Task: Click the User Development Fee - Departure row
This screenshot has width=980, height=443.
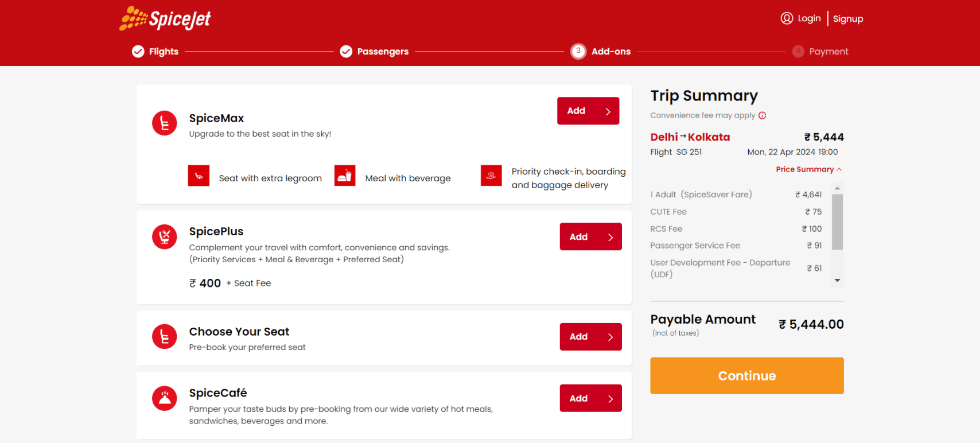Action: (736, 268)
